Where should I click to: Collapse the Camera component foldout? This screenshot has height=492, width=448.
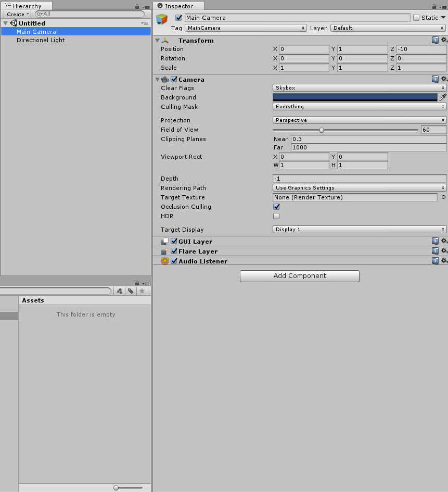click(x=157, y=79)
